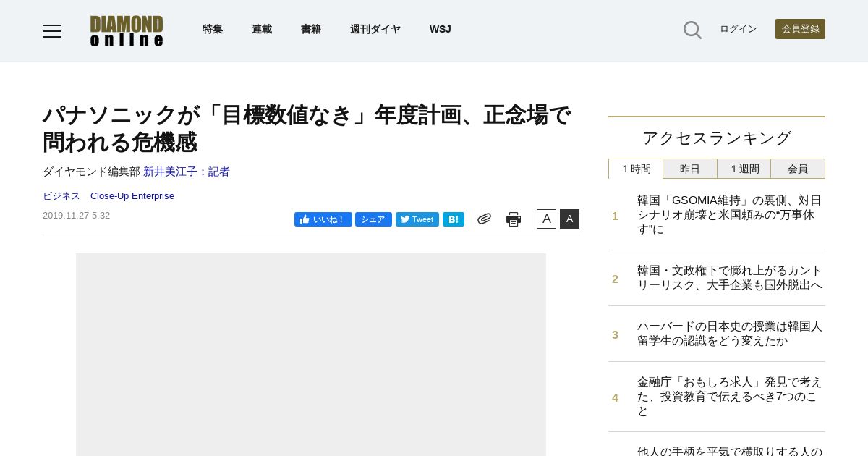Click the 会員登録 button
868x456 pixels.
800,29
